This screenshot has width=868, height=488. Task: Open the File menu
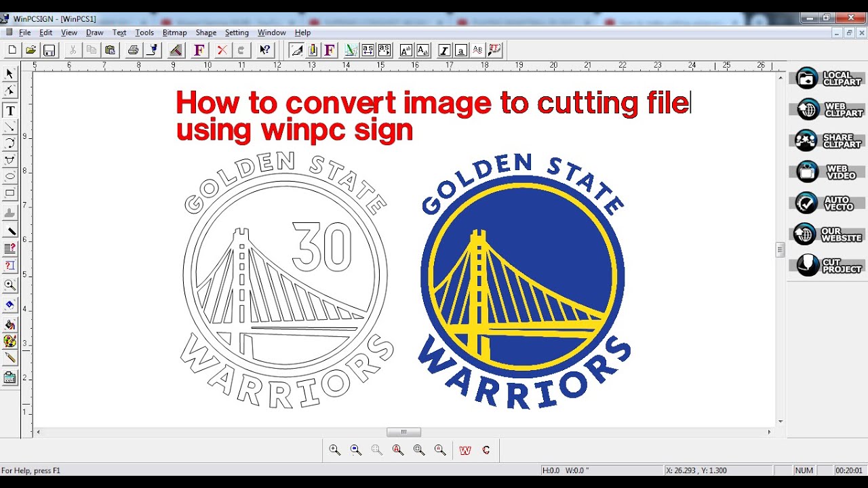25,33
